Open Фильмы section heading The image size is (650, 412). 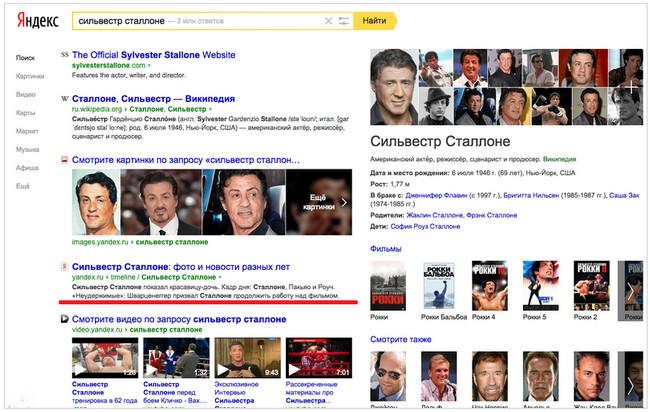pyautogui.click(x=386, y=249)
